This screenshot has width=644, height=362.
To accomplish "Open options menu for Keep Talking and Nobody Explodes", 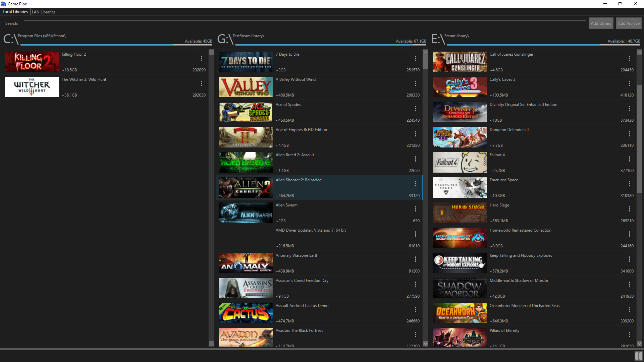I will [x=629, y=259].
